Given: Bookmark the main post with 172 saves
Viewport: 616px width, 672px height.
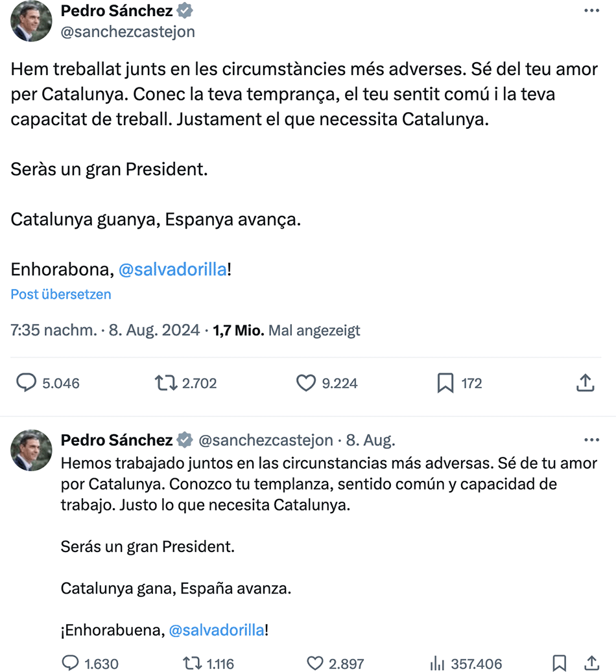Looking at the screenshot, I should pos(445,383).
